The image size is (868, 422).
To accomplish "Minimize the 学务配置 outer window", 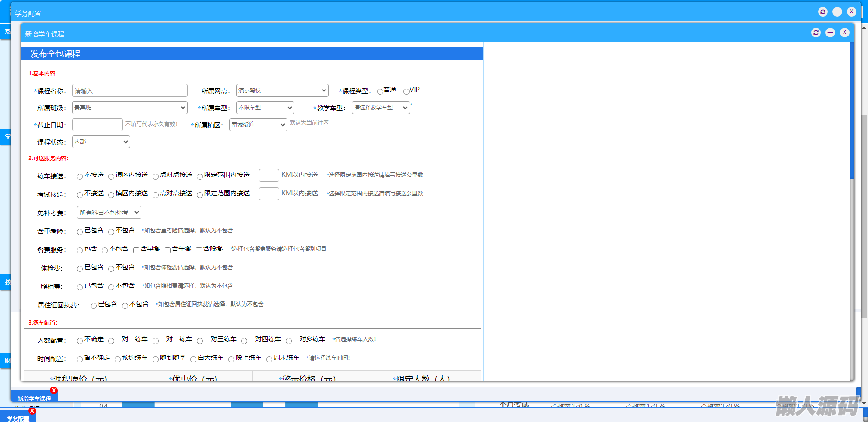I will coord(837,12).
